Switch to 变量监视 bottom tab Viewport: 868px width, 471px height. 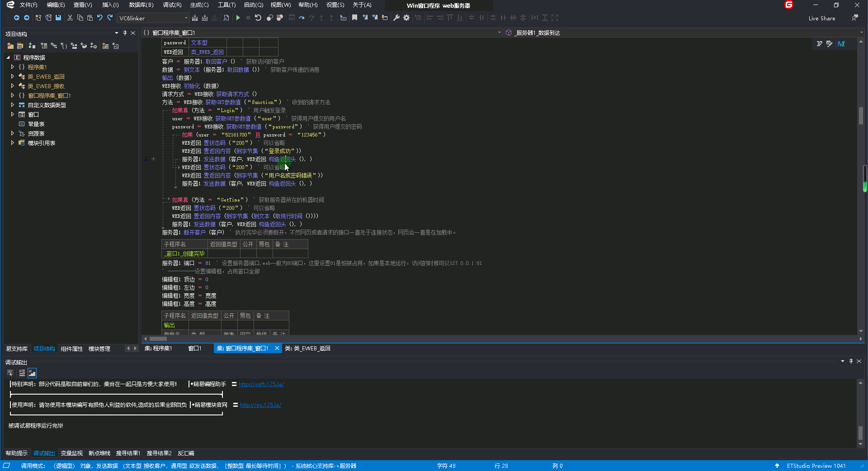72,453
